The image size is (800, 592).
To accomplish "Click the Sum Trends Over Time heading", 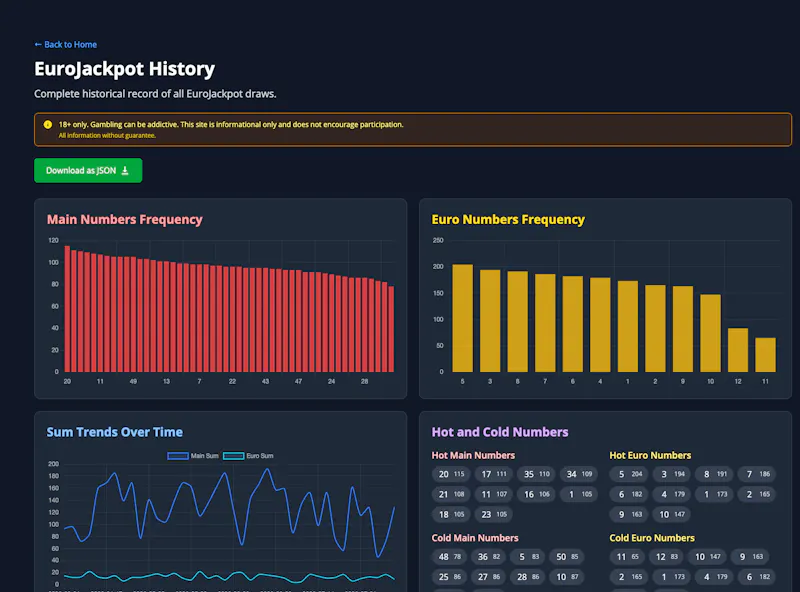I will click(115, 432).
